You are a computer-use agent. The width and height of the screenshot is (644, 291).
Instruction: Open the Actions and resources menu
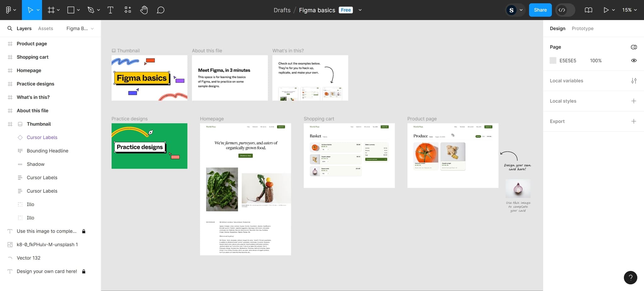click(x=128, y=10)
